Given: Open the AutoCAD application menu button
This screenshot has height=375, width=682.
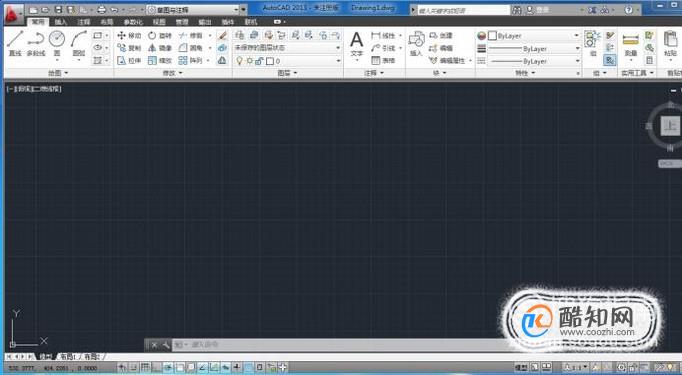Looking at the screenshot, I should point(13,15).
